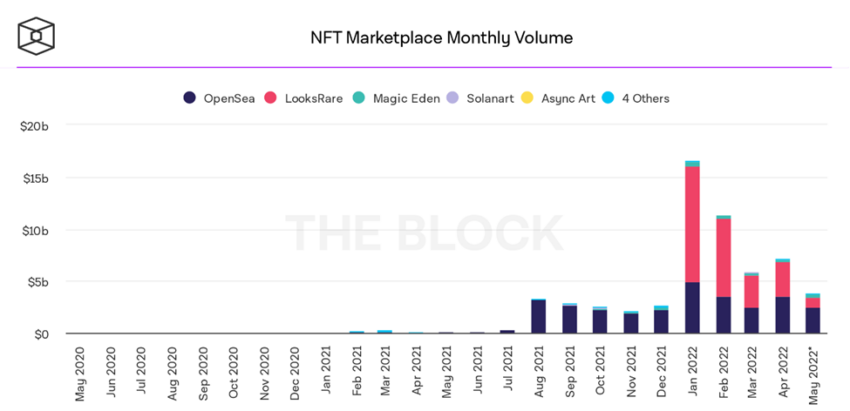Select the Aug 2021 OpenSea bar
The width and height of the screenshot is (850, 411).
click(x=538, y=317)
